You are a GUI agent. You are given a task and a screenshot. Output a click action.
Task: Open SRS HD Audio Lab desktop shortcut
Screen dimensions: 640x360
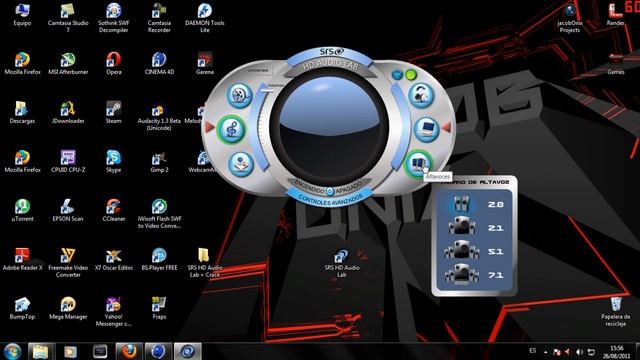(x=341, y=263)
